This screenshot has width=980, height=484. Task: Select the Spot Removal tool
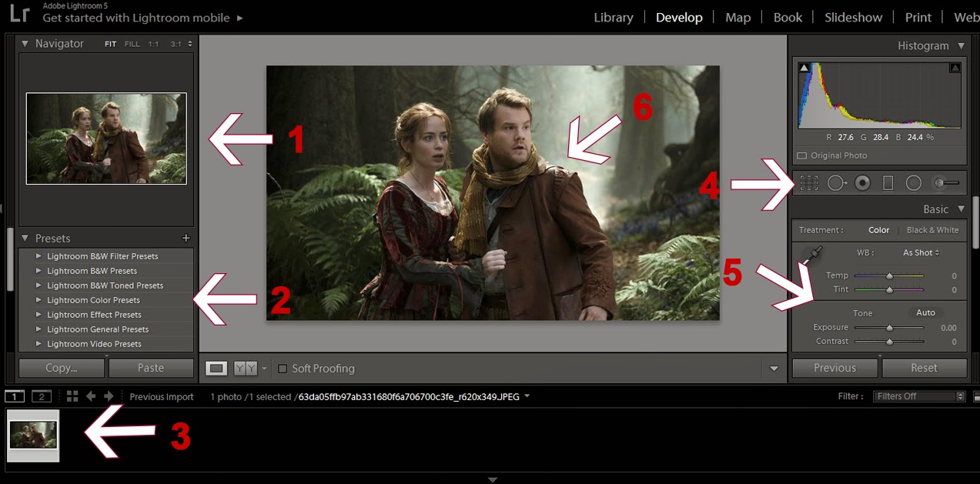837,183
